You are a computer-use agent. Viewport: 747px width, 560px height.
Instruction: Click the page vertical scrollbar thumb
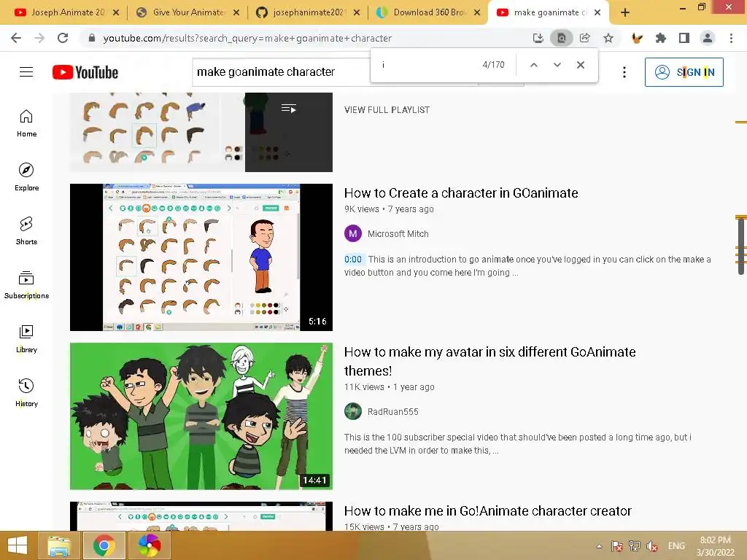pyautogui.click(x=741, y=245)
